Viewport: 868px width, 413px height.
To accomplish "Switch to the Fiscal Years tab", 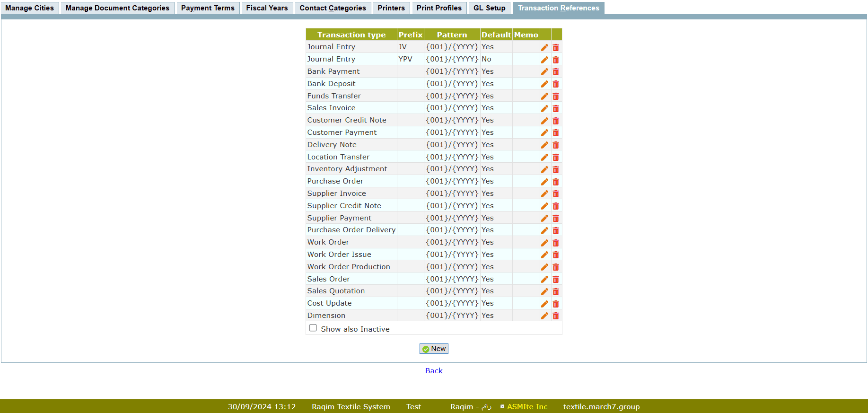I will 267,8.
